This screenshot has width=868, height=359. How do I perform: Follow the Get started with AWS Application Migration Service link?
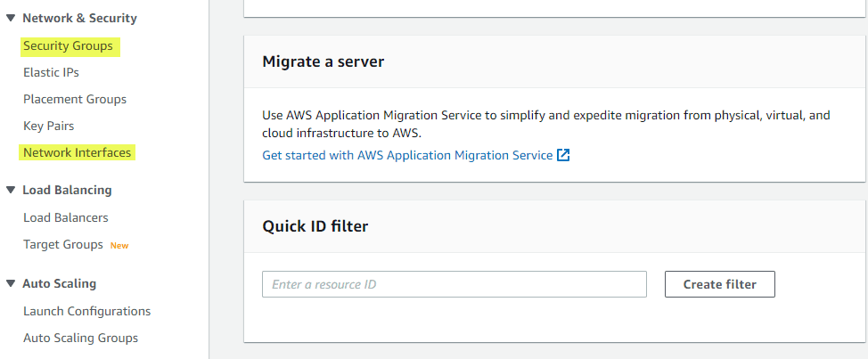click(407, 155)
